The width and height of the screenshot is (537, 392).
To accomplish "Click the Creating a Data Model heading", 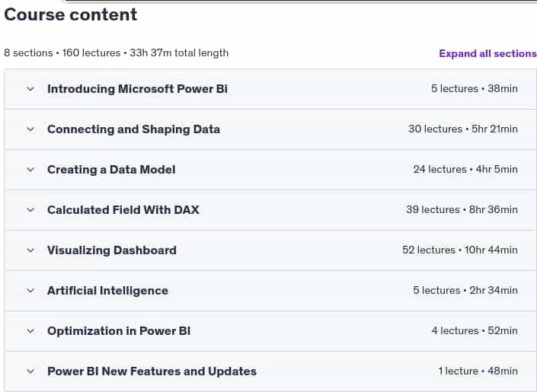I will coord(111,170).
